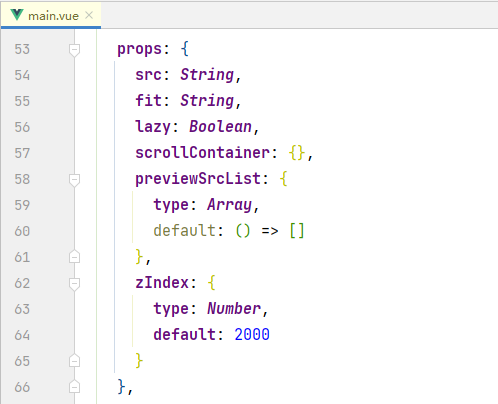Click the fit property name
Image resolution: width=498 pixels, height=404 pixels.
pyautogui.click(x=148, y=100)
